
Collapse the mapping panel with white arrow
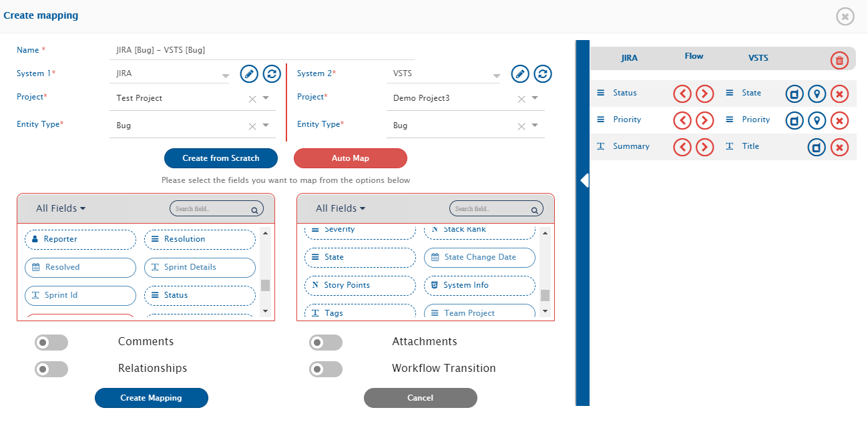584,180
